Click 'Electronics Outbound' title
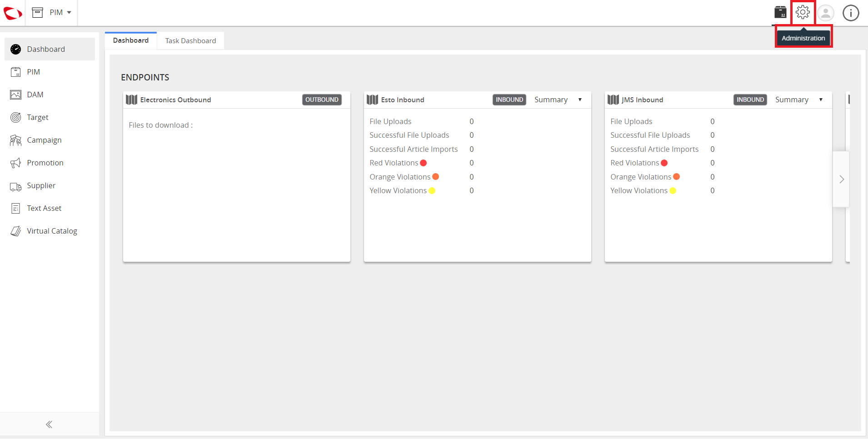This screenshot has width=868, height=439. (175, 100)
